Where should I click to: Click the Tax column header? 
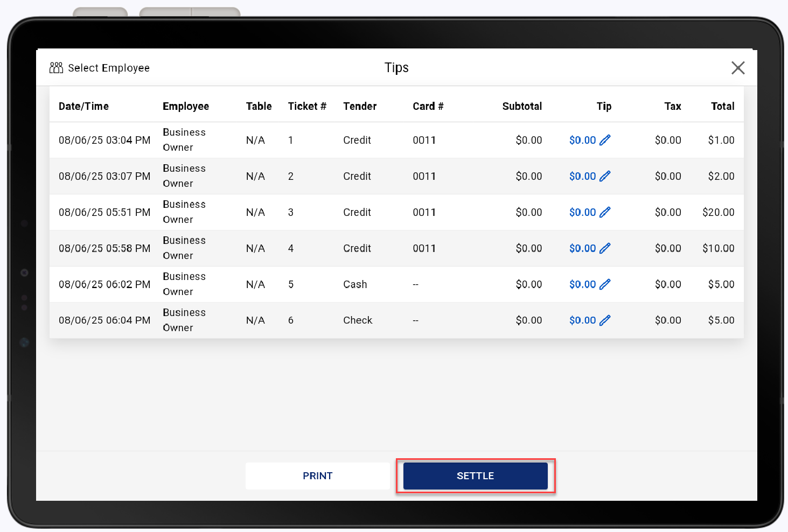[673, 106]
